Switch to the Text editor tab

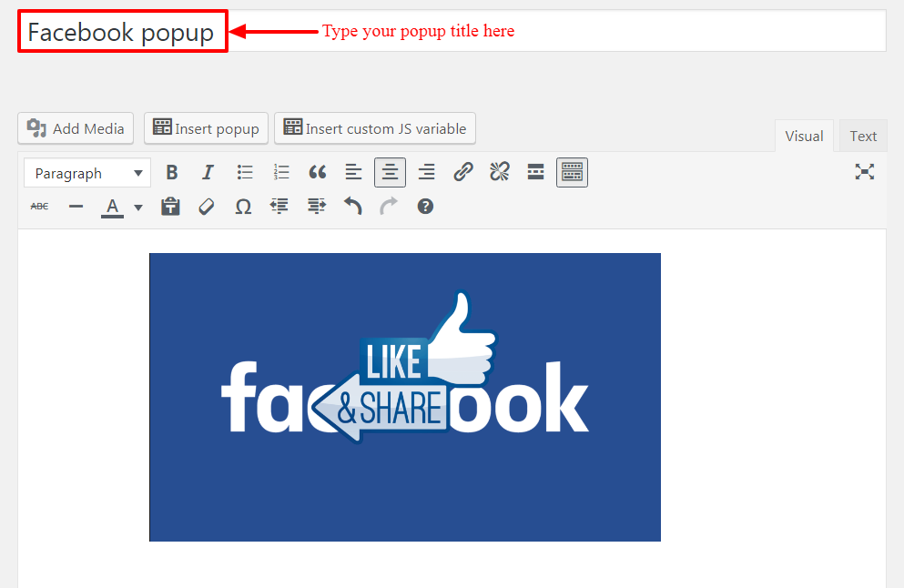(x=862, y=136)
